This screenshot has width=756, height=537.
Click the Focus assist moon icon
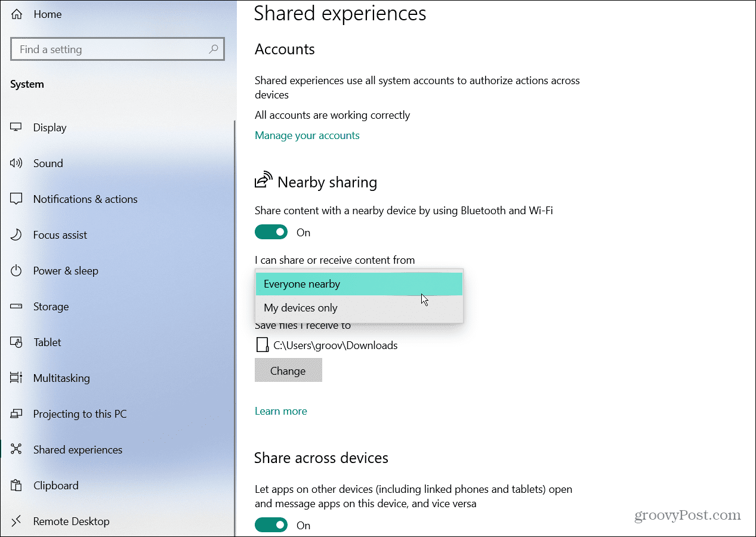16,235
